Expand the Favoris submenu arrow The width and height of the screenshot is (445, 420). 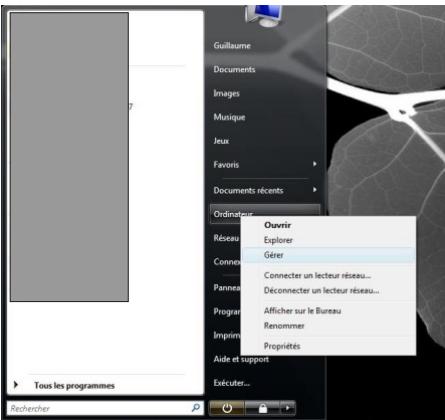point(314,164)
